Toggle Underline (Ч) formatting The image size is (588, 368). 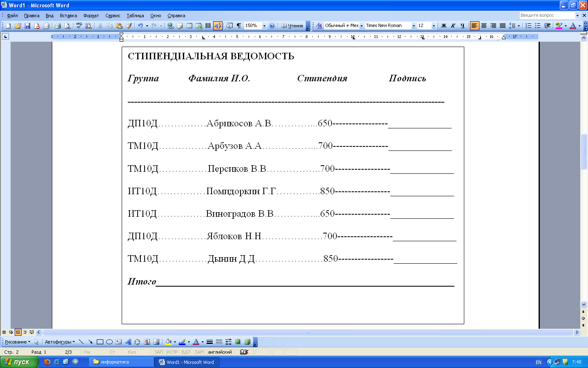(x=463, y=26)
